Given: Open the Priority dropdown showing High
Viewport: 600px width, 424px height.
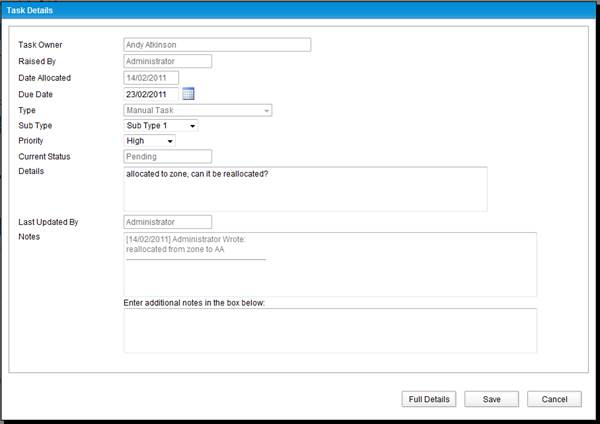Looking at the screenshot, I should (x=150, y=141).
